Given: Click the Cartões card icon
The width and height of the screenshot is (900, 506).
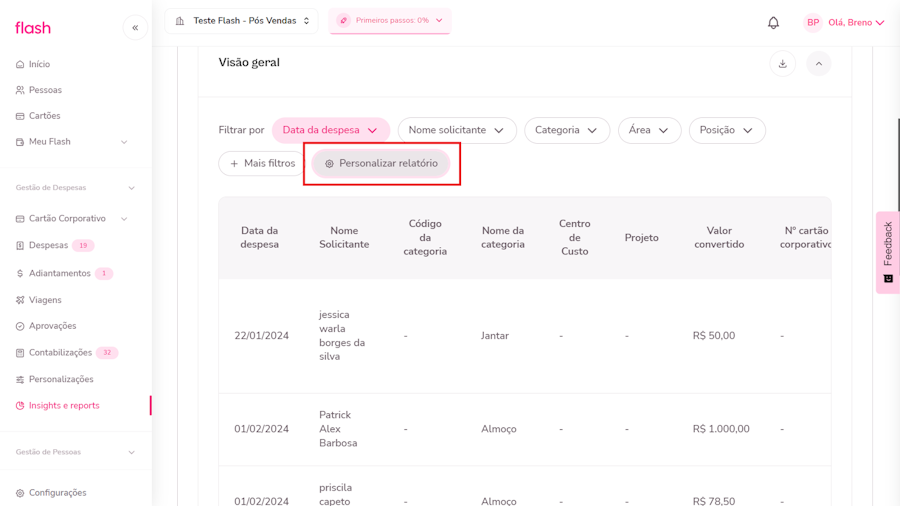Looking at the screenshot, I should [20, 116].
